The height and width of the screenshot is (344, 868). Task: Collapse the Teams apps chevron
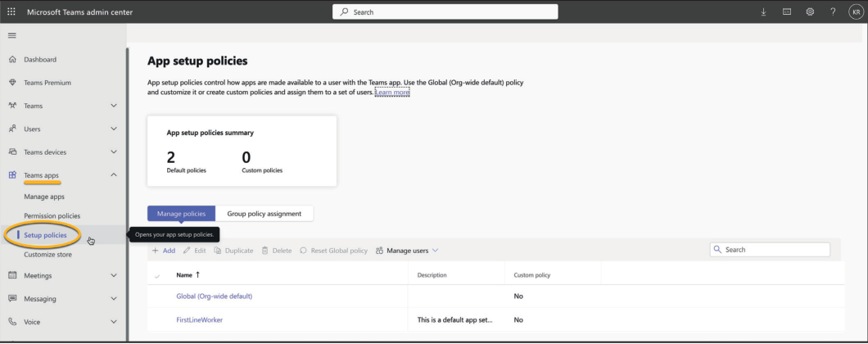[114, 175]
